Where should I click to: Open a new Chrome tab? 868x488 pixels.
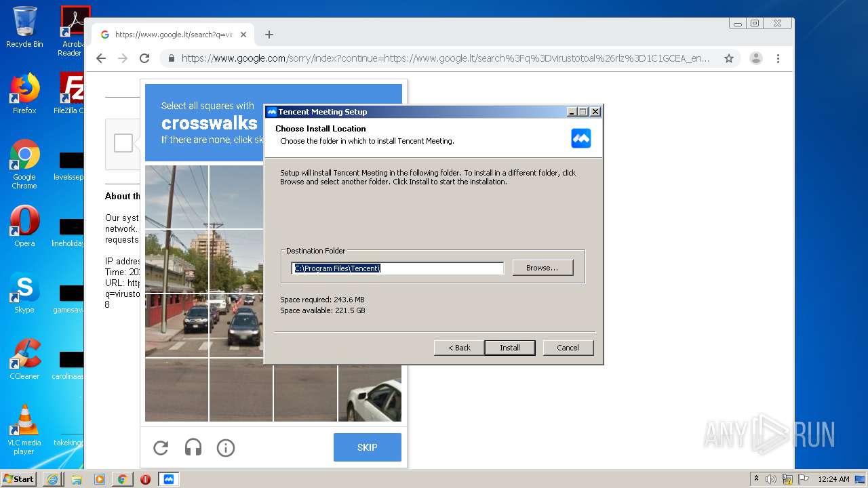point(269,35)
